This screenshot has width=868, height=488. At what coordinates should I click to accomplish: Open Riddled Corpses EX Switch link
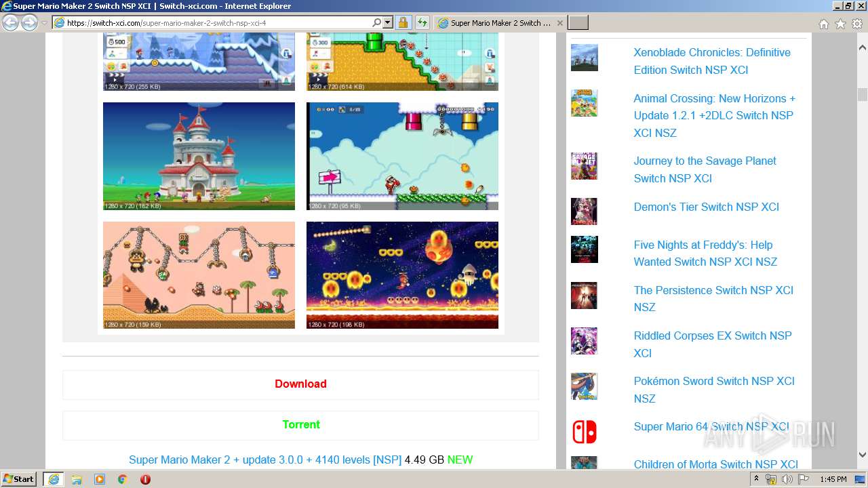click(x=713, y=344)
